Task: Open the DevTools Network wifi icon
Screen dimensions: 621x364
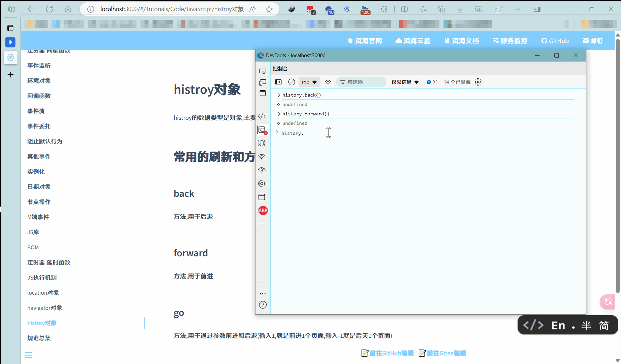Action: tap(262, 156)
